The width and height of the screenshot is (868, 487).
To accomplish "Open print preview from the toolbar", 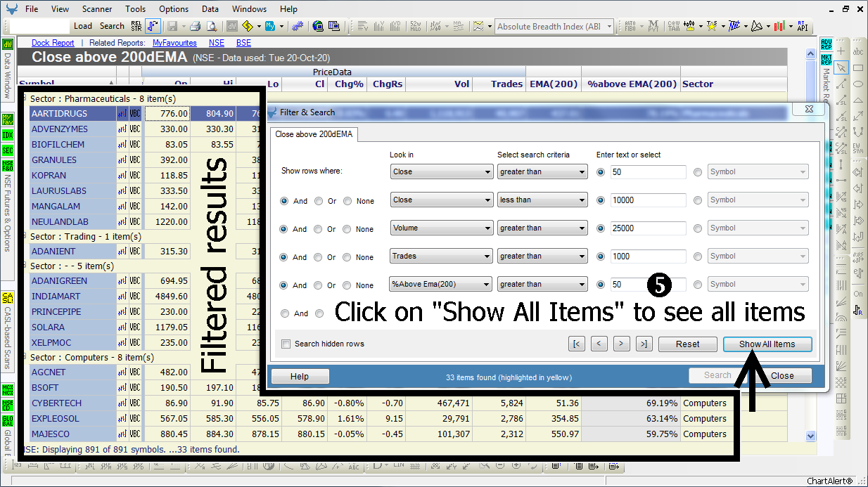I will tap(211, 26).
